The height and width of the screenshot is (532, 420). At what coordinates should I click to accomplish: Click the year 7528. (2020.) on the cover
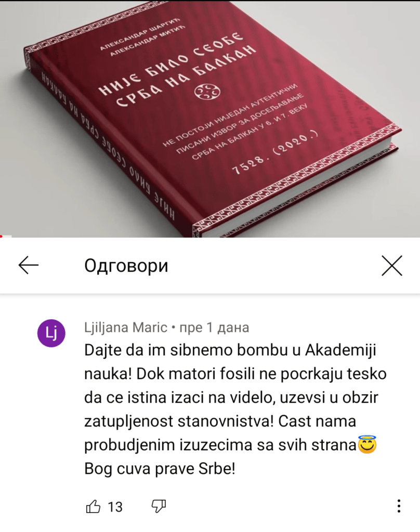(x=276, y=152)
